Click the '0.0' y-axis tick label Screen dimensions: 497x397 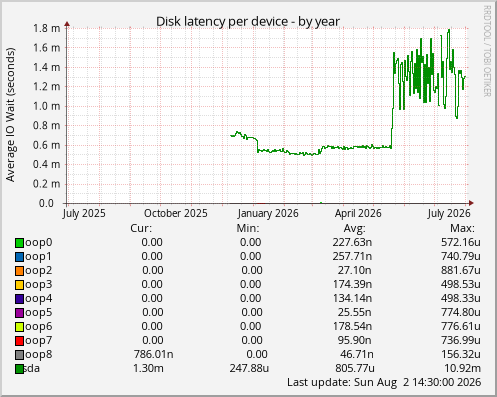pos(46,203)
